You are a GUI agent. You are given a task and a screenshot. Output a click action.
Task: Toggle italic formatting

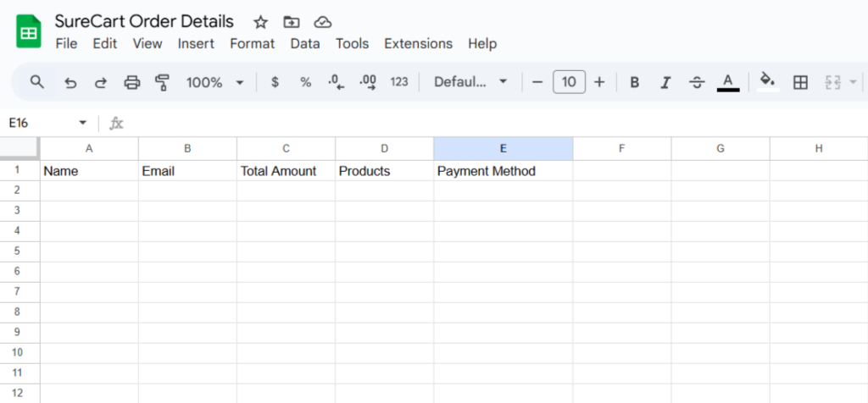[665, 82]
